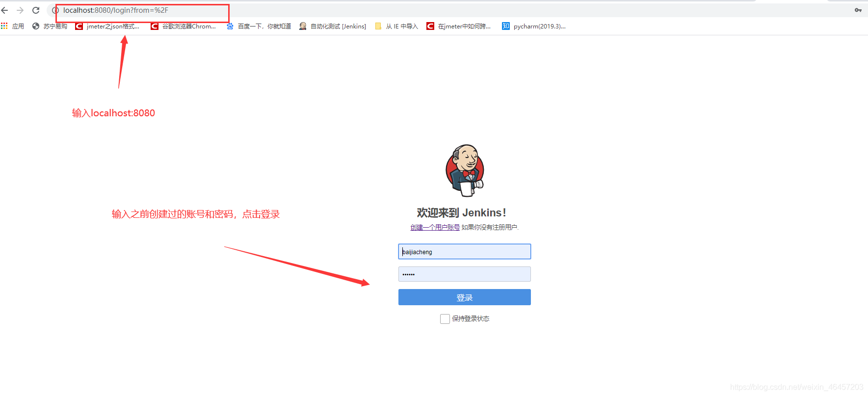Go forward with the browser forward arrow
Viewport: 868px width, 396px height.
click(x=20, y=10)
